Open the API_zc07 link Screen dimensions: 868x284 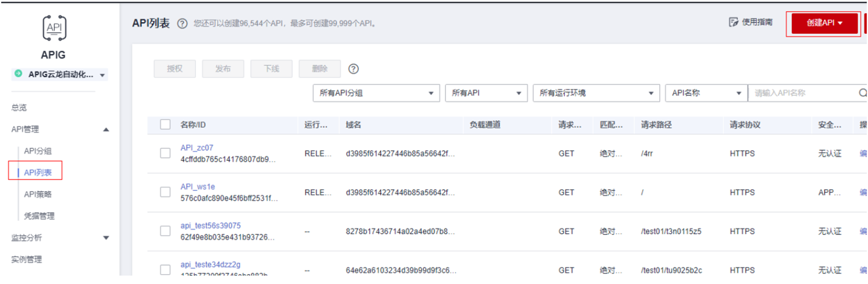coord(197,148)
